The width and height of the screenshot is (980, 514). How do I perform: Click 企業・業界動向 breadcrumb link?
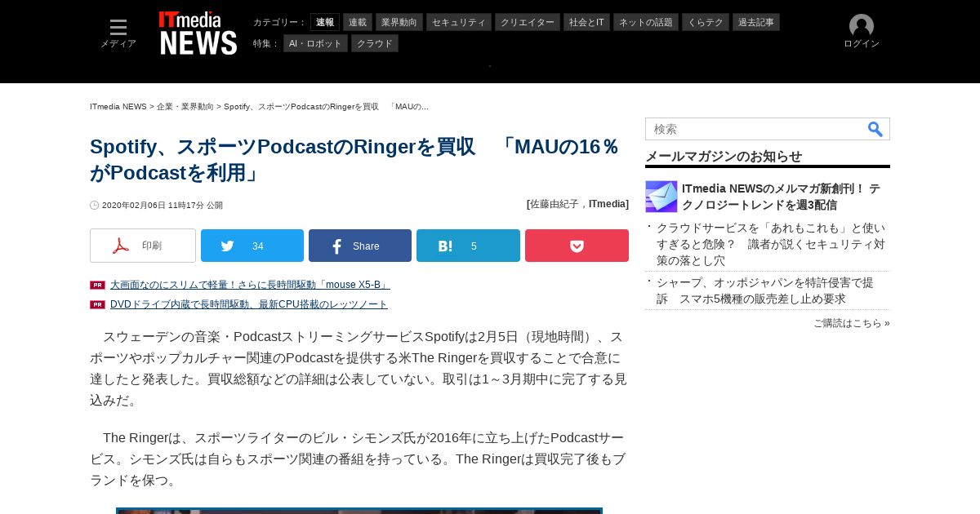tap(185, 107)
